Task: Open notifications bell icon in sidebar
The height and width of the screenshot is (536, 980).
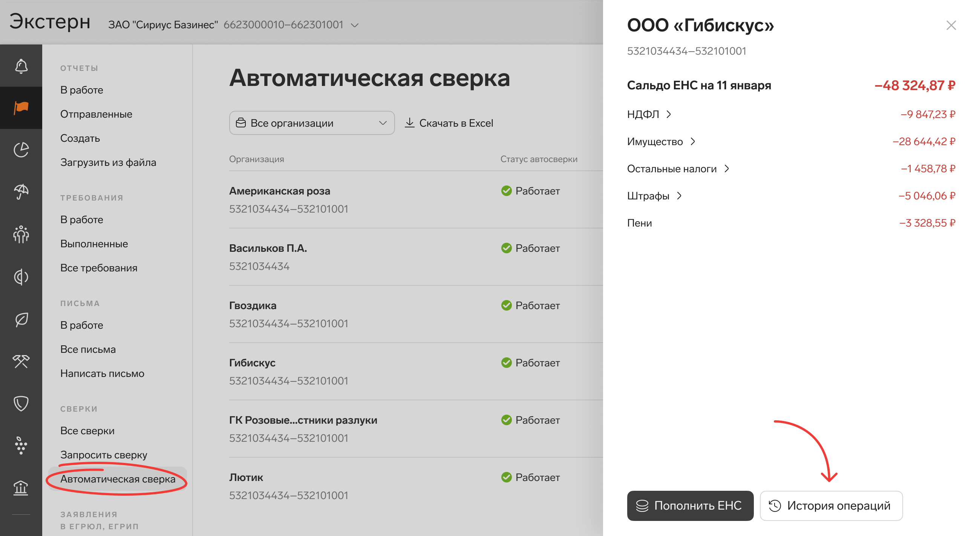Action: pos(21,66)
